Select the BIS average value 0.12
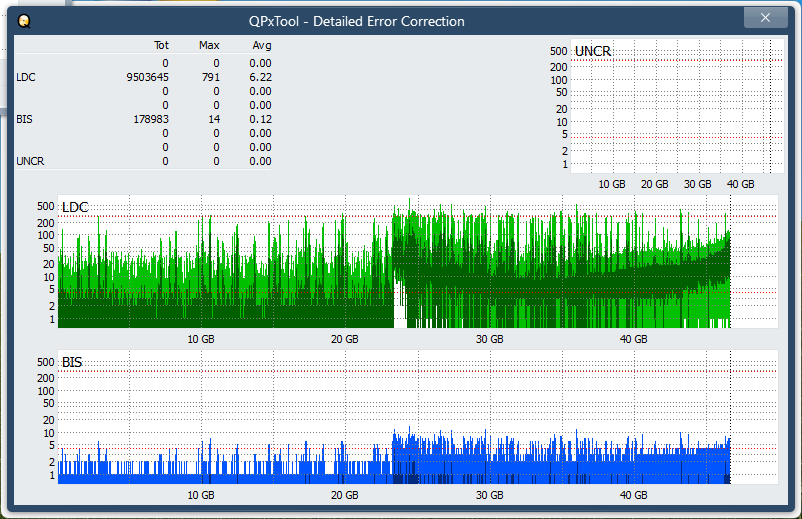This screenshot has width=802, height=519. click(x=260, y=119)
